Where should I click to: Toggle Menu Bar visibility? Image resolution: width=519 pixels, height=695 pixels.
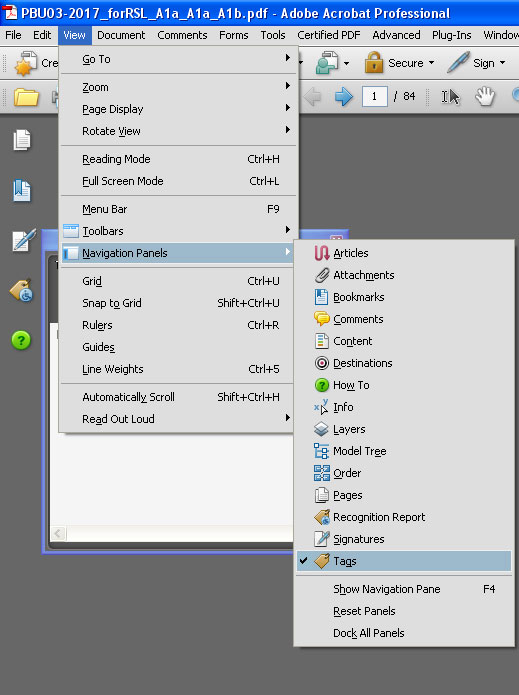pyautogui.click(x=178, y=209)
